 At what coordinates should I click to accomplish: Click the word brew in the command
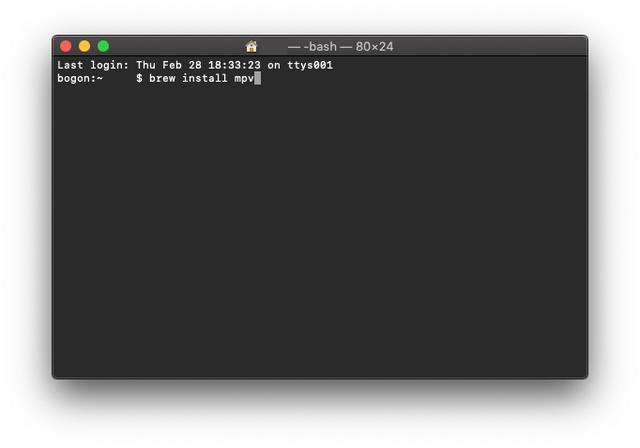[162, 78]
